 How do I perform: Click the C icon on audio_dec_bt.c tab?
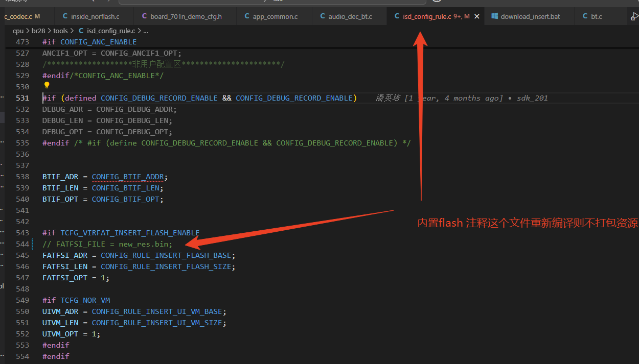click(323, 16)
